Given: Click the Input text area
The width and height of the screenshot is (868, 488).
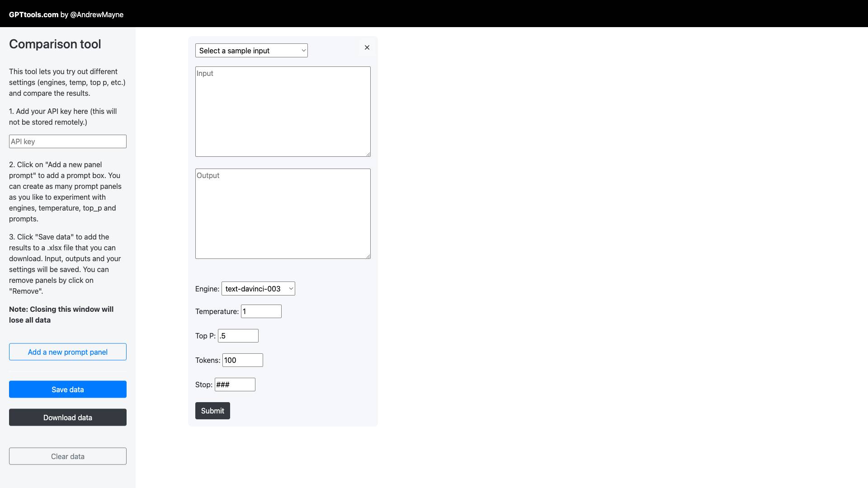Looking at the screenshot, I should pos(283,112).
